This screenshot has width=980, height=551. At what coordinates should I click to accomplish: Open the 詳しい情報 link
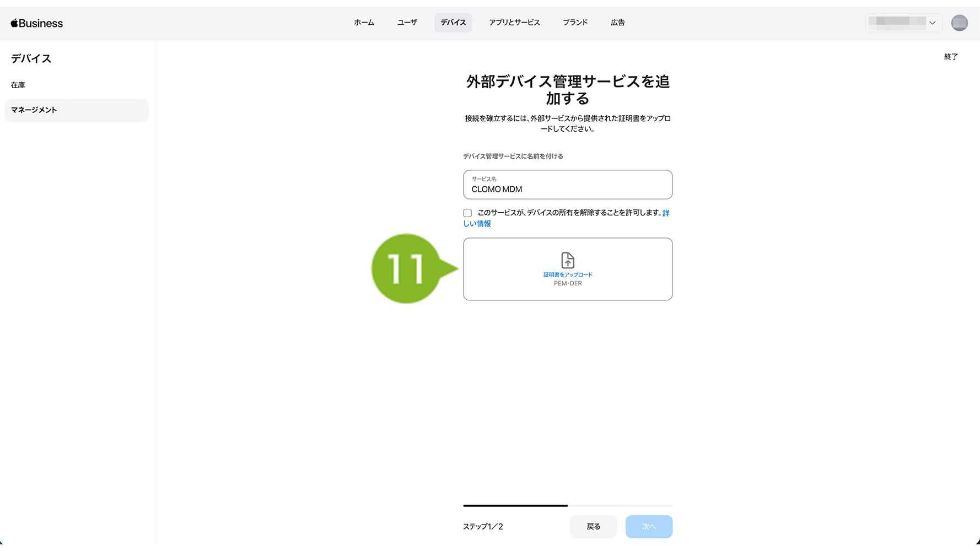pos(477,224)
